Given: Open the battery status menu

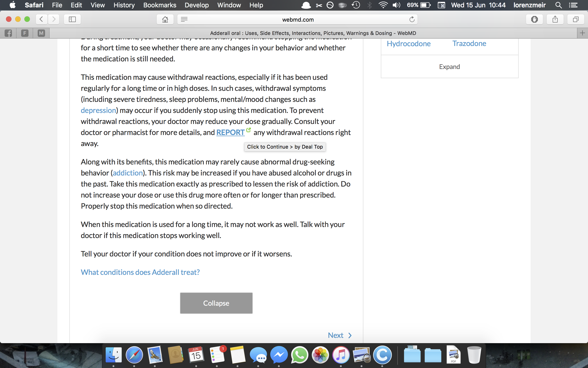Looking at the screenshot, I should pos(419,5).
